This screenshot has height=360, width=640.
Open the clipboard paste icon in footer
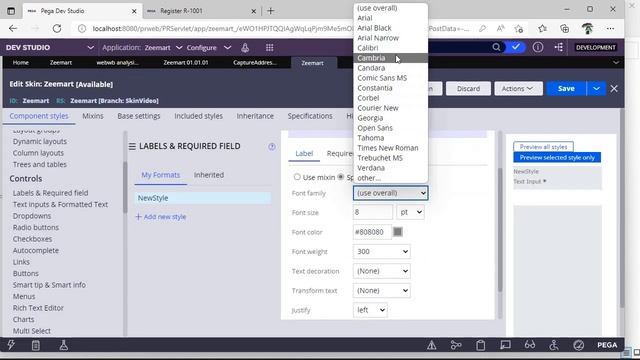click(480, 345)
